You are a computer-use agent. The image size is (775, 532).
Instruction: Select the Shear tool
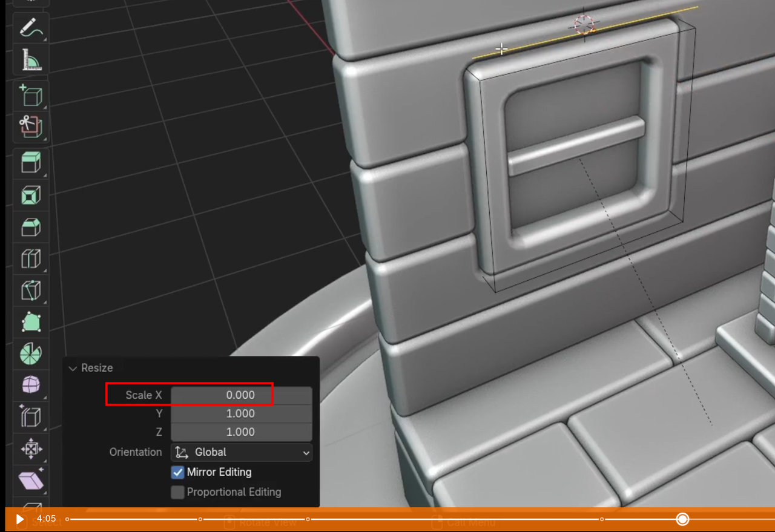click(30, 481)
